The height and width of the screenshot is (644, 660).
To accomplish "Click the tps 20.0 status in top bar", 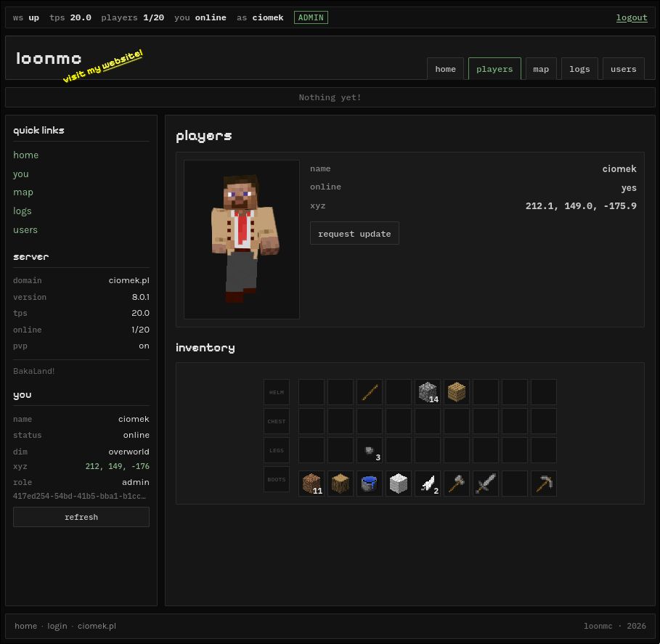I will (70, 17).
